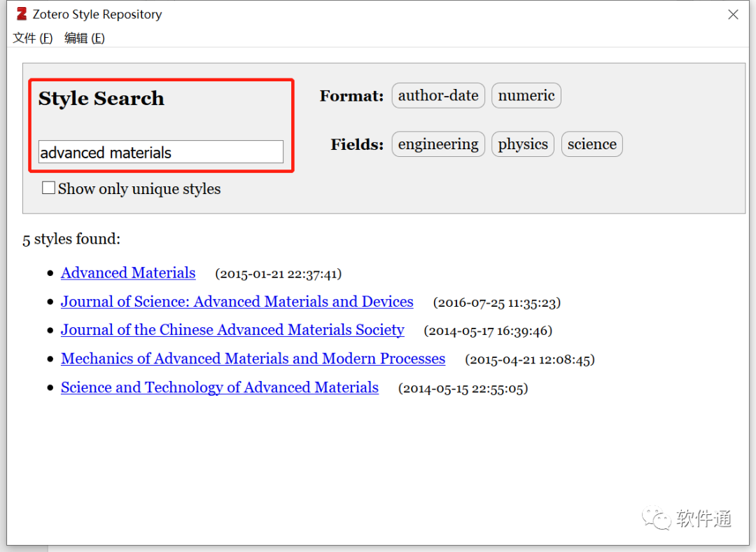
Task: Enable Show only unique styles checkbox
Action: coord(48,188)
